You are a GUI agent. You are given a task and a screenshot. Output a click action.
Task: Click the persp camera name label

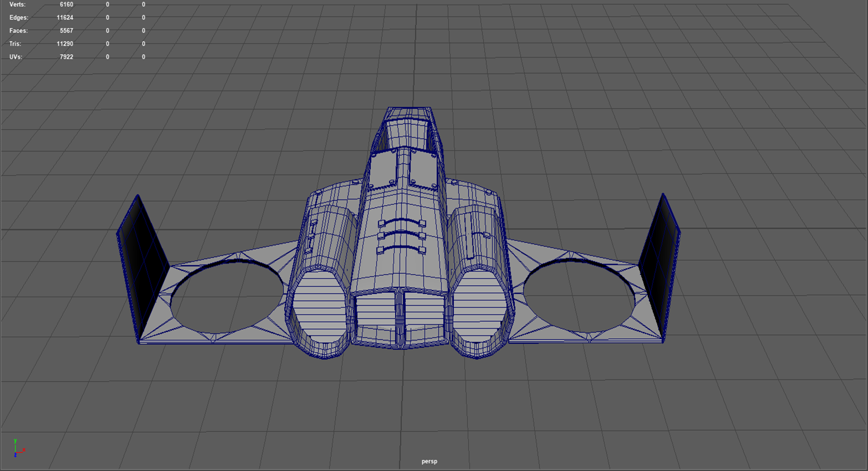point(429,461)
